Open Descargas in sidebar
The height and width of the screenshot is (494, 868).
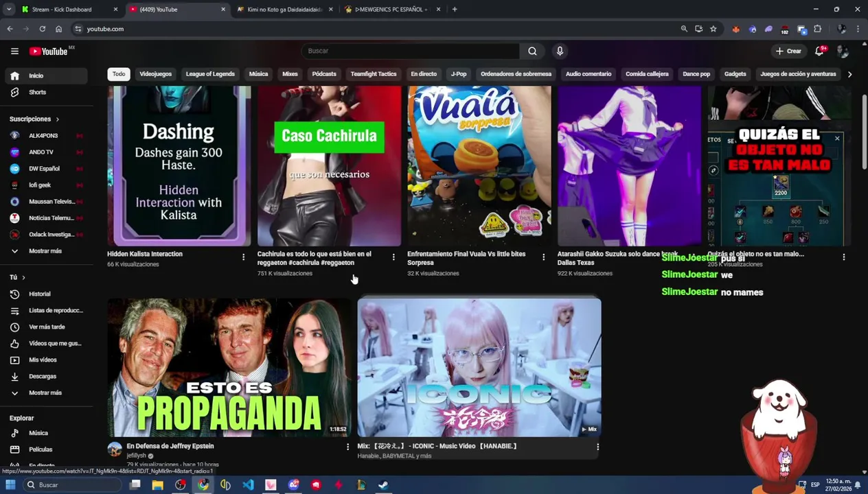[45, 376]
